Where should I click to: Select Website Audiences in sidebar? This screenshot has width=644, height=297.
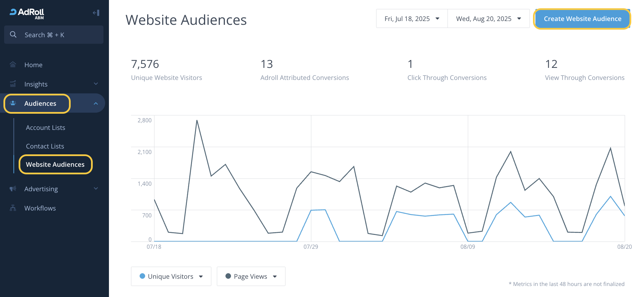click(55, 164)
